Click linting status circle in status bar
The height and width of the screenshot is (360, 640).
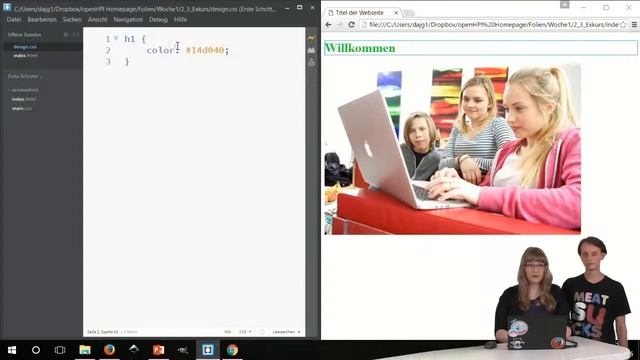262,332
